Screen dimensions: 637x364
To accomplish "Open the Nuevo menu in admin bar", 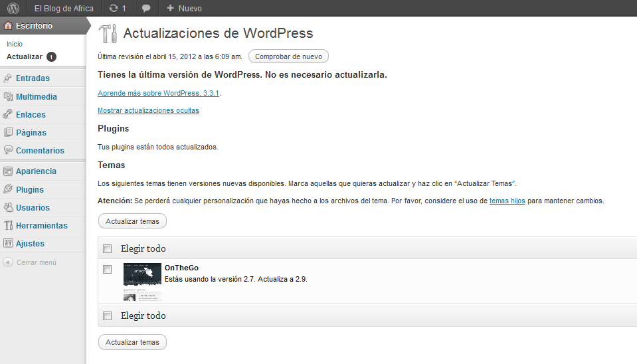I will click(x=184, y=8).
